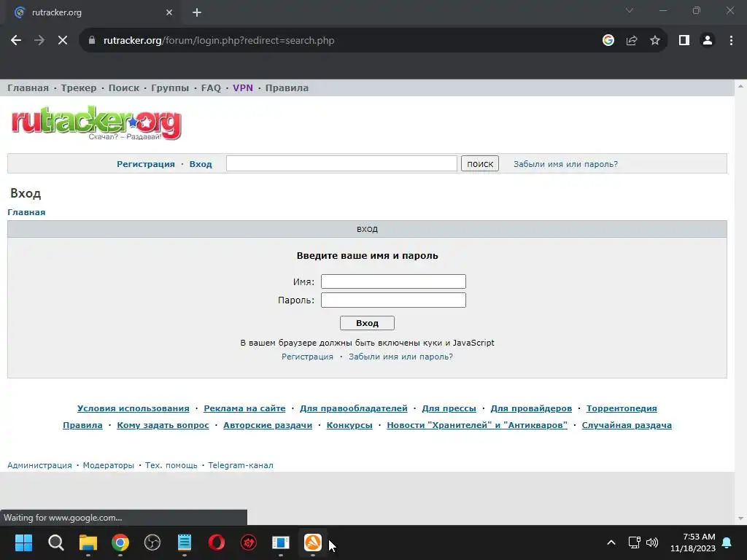Open Забыли имя или пароль in the search bar
This screenshot has width=747, height=560.
[565, 164]
